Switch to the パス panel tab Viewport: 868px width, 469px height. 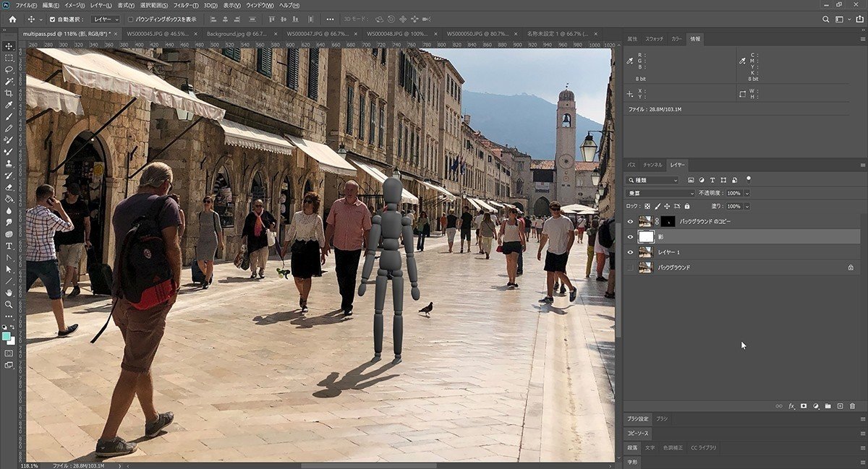[x=631, y=165]
